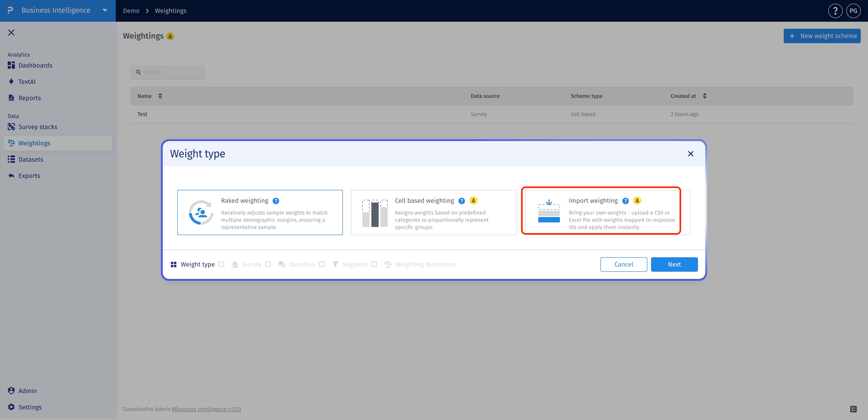Cancel the weight scheme wizard
This screenshot has width=868, height=420.
coord(623,264)
